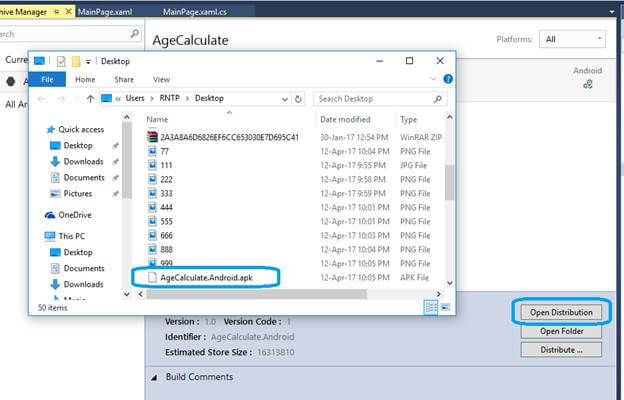This screenshot has height=400, width=624.
Task: Click the New folder quick access icon
Action: pyautogui.click(x=76, y=61)
